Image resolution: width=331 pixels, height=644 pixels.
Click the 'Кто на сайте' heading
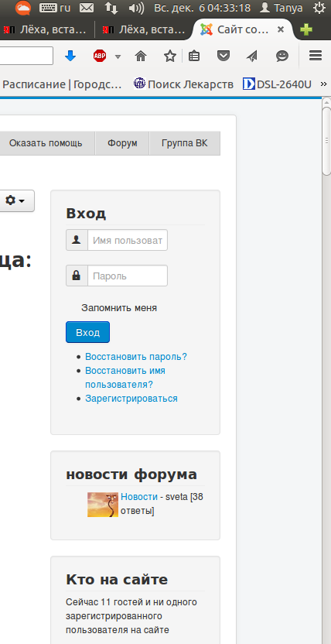point(117,580)
